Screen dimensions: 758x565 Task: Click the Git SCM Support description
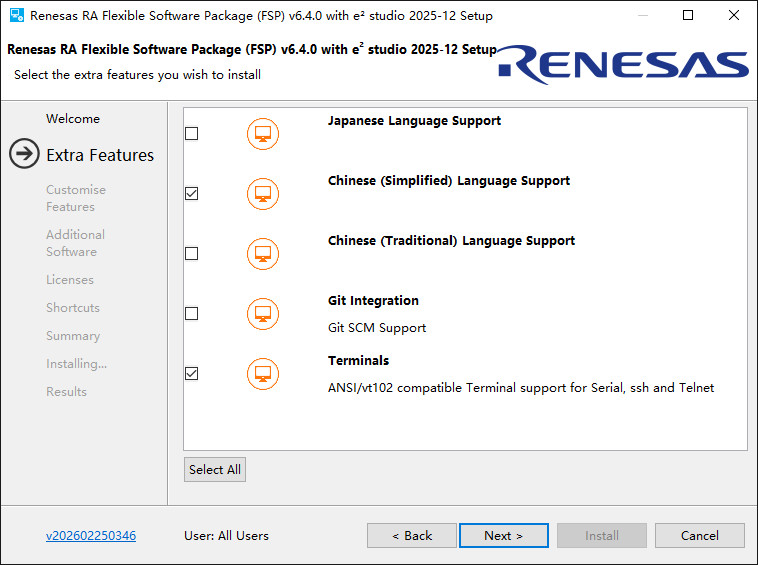pyautogui.click(x=377, y=328)
